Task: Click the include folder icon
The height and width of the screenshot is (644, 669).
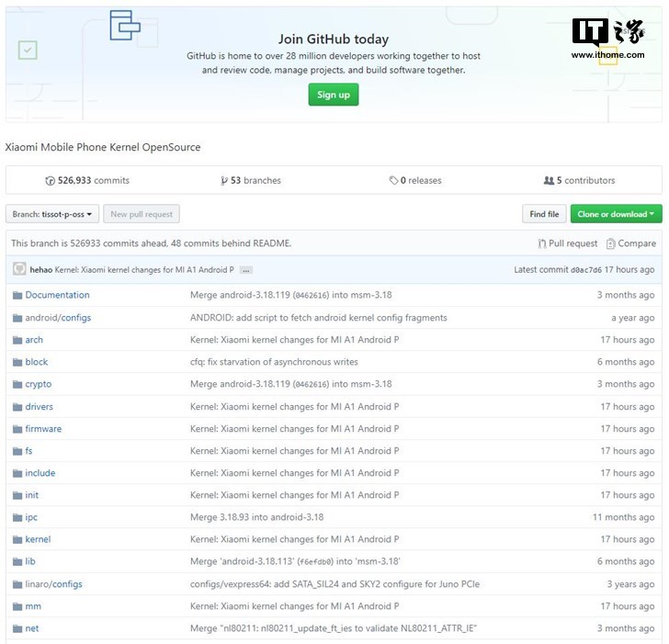Action: point(17,473)
